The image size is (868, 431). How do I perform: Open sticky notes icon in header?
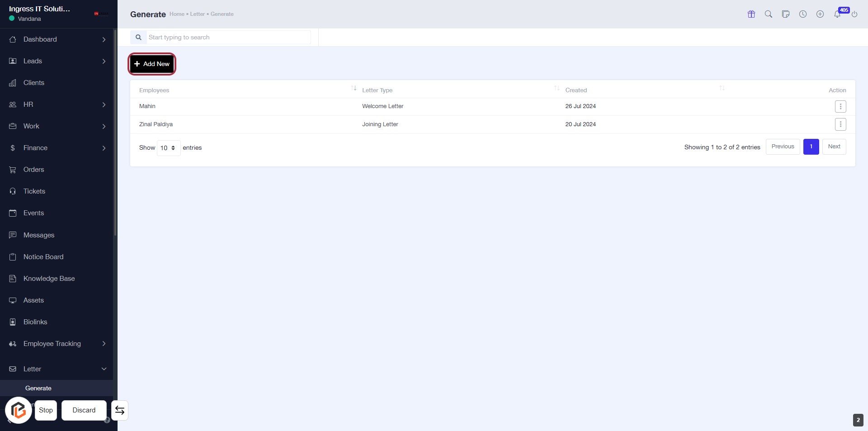[786, 14]
